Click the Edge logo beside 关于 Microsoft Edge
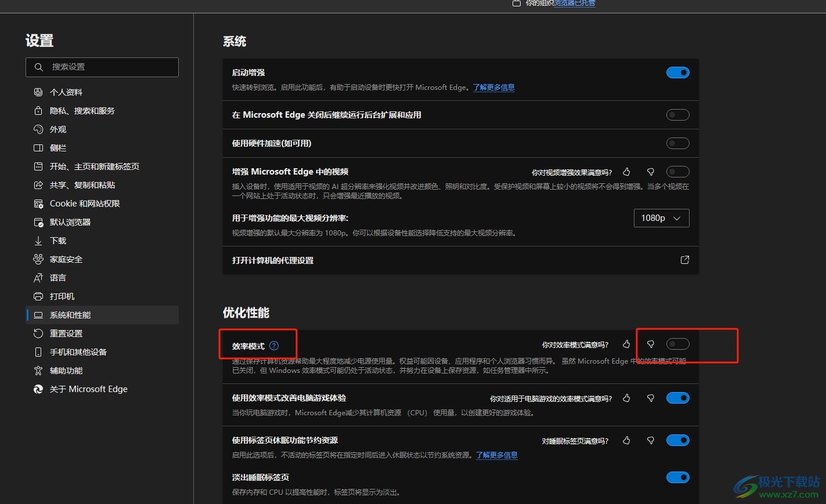This screenshot has width=826, height=504. click(x=38, y=389)
